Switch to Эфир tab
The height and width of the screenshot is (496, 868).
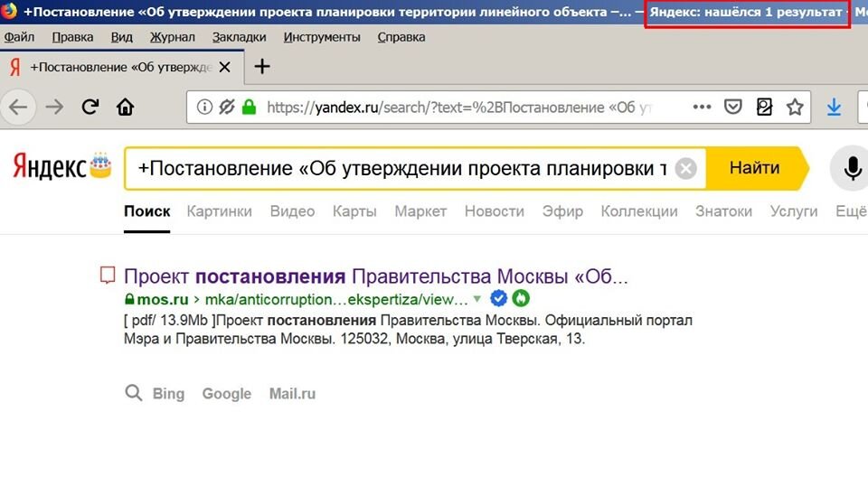click(x=562, y=211)
